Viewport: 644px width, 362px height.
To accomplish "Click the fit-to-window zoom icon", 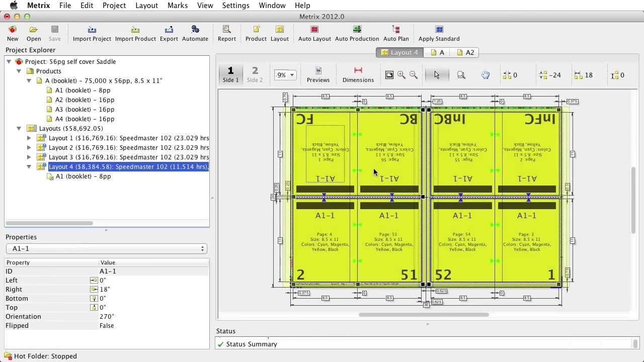I will coord(389,75).
